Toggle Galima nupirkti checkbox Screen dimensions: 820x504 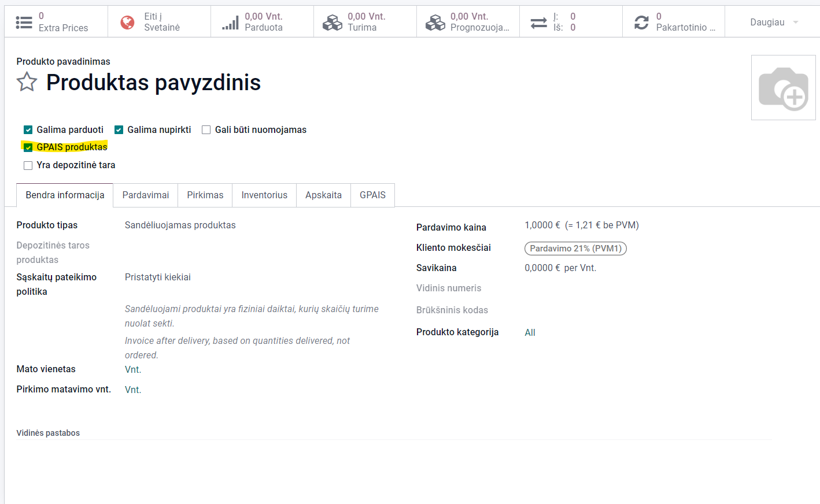119,130
